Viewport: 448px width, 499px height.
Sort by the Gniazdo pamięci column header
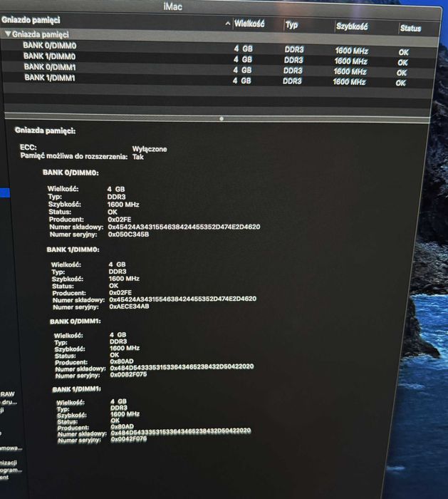[x=31, y=20]
